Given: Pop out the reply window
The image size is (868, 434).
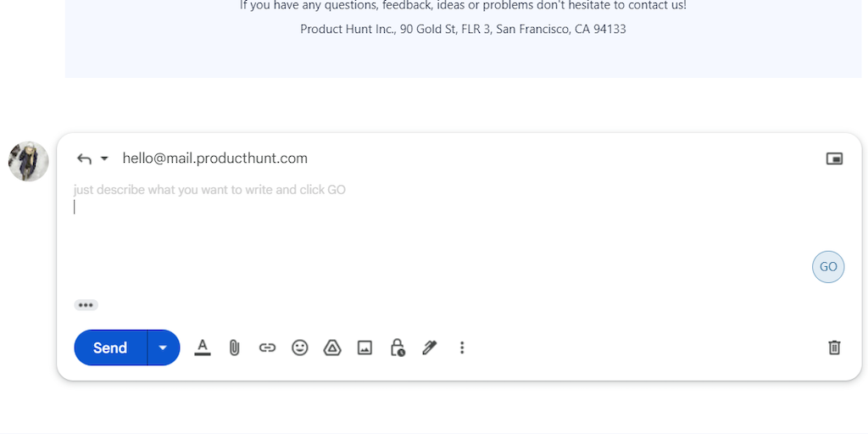Looking at the screenshot, I should coord(834,159).
